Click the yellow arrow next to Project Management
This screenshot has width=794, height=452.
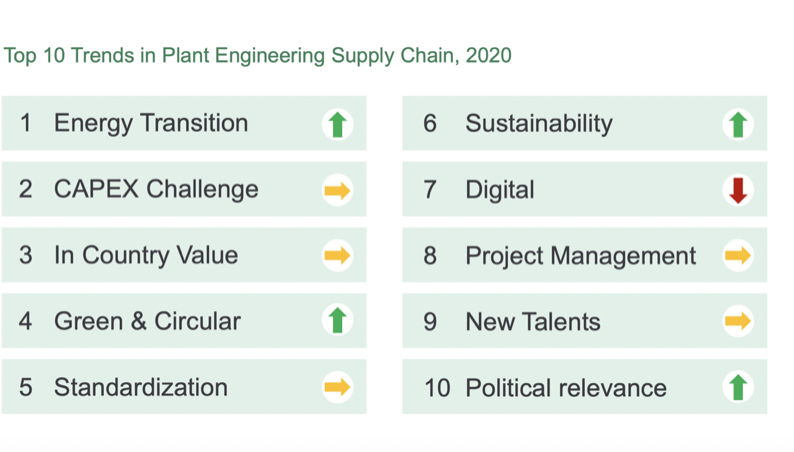pyautogui.click(x=738, y=256)
